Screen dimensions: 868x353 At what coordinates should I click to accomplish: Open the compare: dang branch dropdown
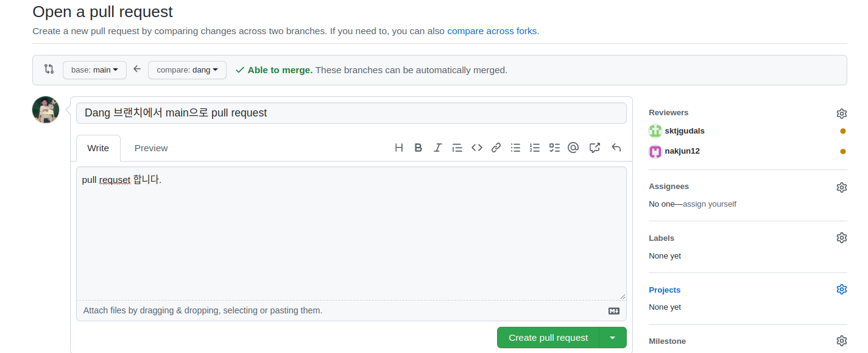tap(187, 70)
